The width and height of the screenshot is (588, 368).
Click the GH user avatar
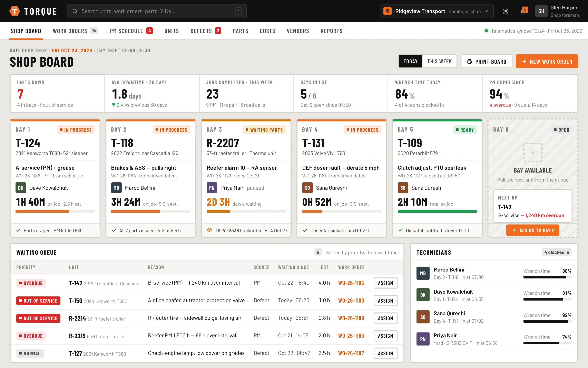[x=541, y=11]
